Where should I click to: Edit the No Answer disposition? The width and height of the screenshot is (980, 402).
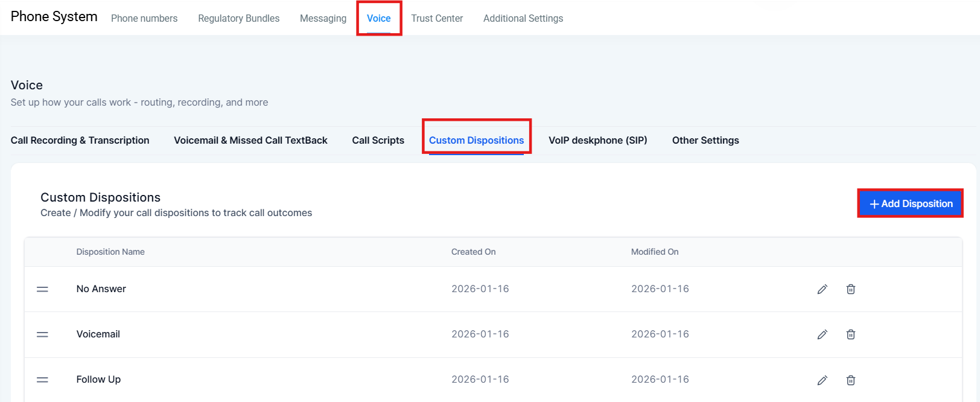822,289
